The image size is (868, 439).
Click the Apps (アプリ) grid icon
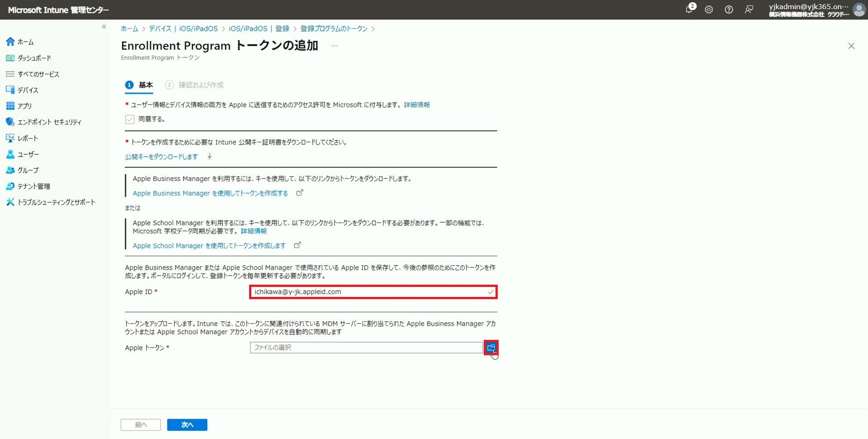(x=10, y=106)
